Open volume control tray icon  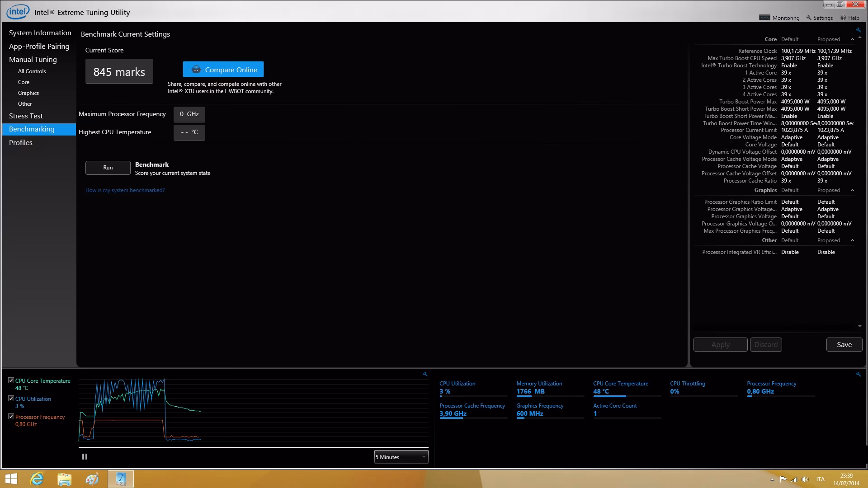coord(805,479)
